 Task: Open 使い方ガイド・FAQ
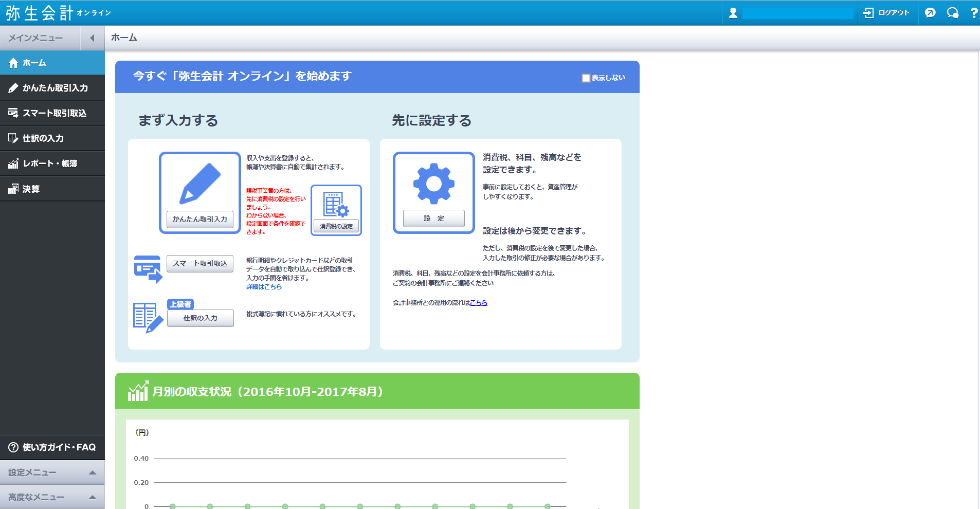coord(52,447)
